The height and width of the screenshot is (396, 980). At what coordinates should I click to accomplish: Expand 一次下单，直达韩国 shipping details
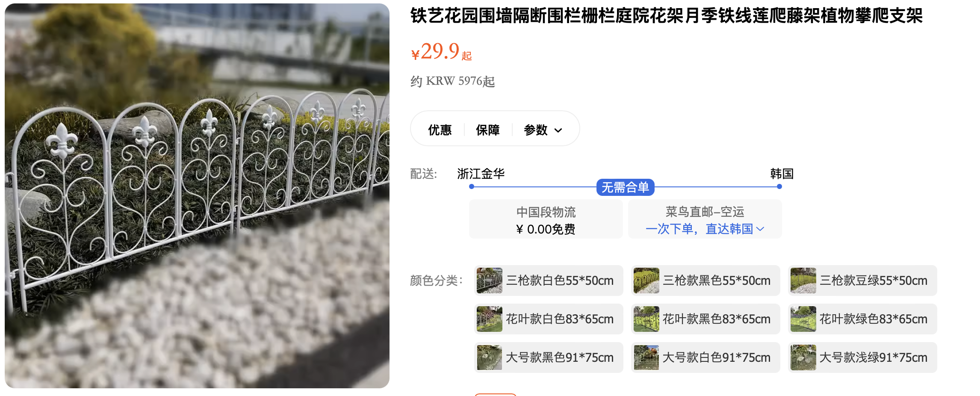[x=700, y=229]
